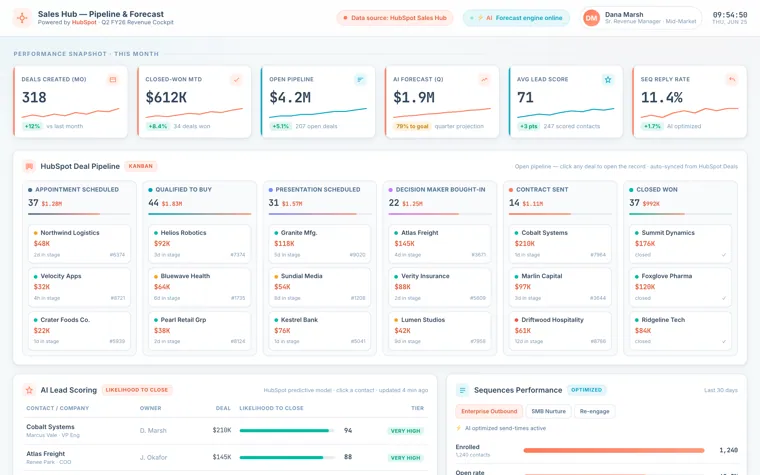Screen dimensions: 760x475
Task: Click the HubSpot link in the subtitle
Action: tap(84, 22)
